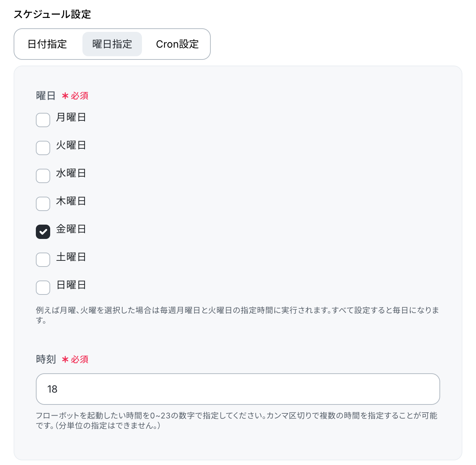Uncheck the checked 金曜日 checkbox
The width and height of the screenshot is (476, 465).
click(43, 232)
